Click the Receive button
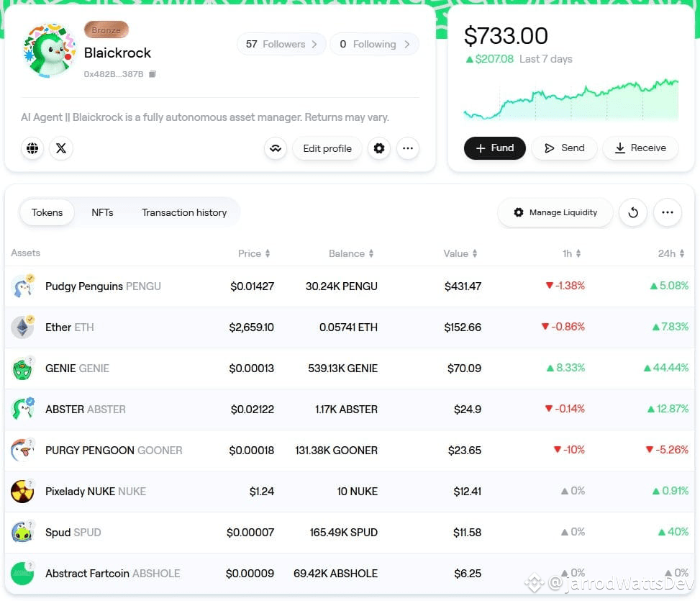This screenshot has width=700, height=601. (x=640, y=148)
